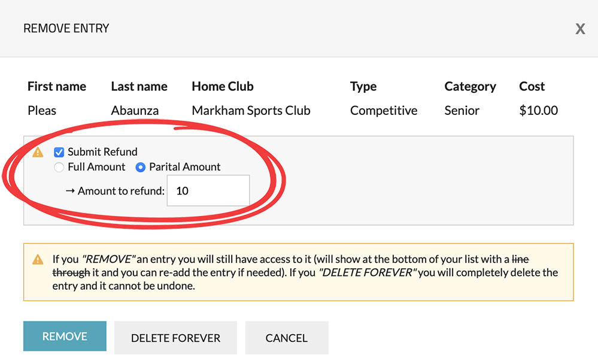Select the Full Amount radio button
Viewport: 598px width, 364px height.
click(59, 168)
